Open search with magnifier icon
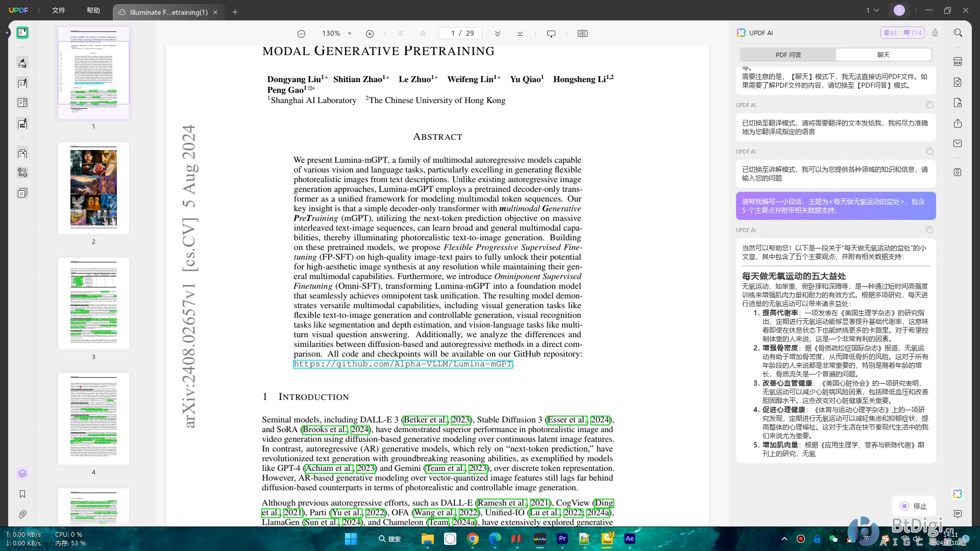980x551 pixels. coord(958,33)
